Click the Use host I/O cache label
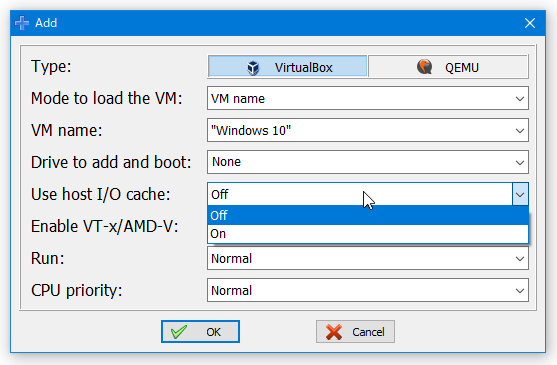 point(101,194)
